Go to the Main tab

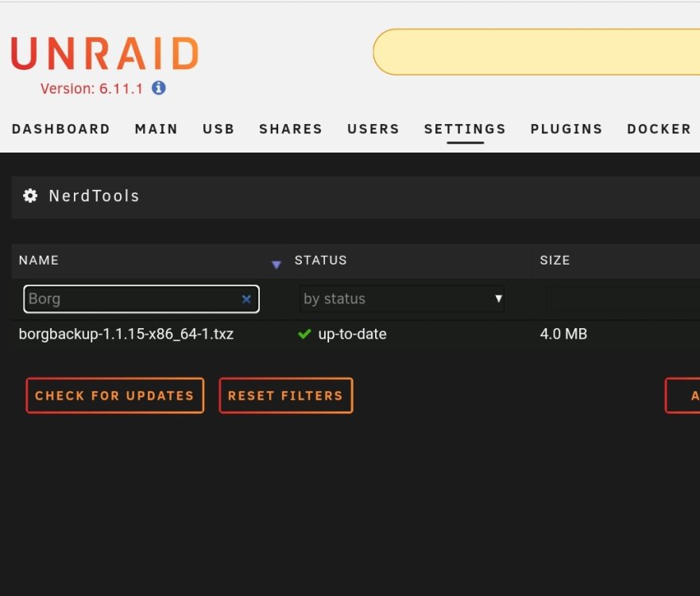[x=157, y=129]
